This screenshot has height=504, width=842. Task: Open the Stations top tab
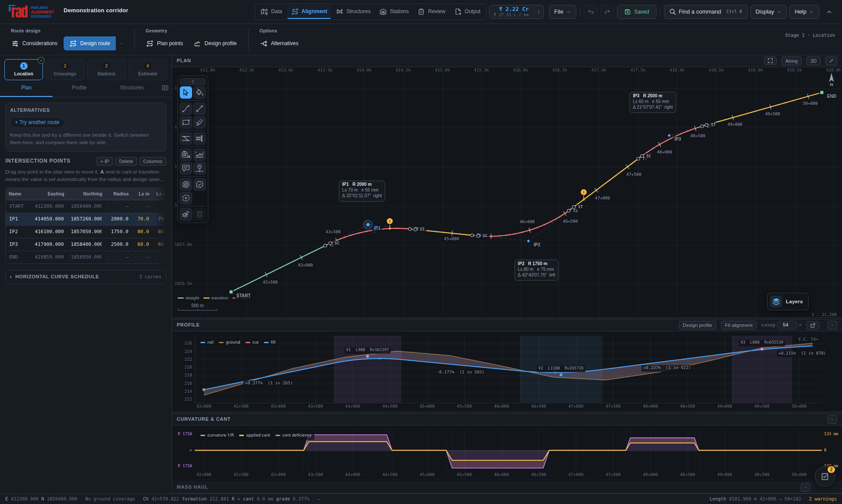[x=394, y=12]
